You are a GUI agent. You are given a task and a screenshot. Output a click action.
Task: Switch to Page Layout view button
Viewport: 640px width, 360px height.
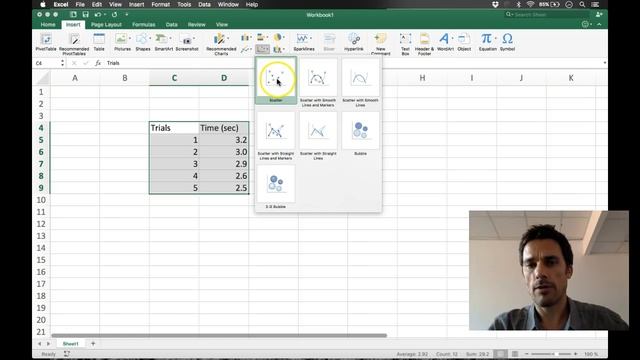pyautogui.click(x=515, y=354)
